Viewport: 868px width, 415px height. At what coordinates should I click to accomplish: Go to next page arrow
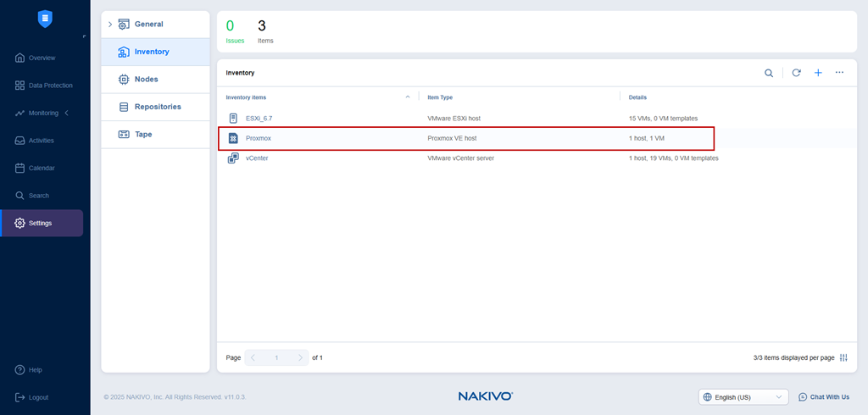point(301,358)
